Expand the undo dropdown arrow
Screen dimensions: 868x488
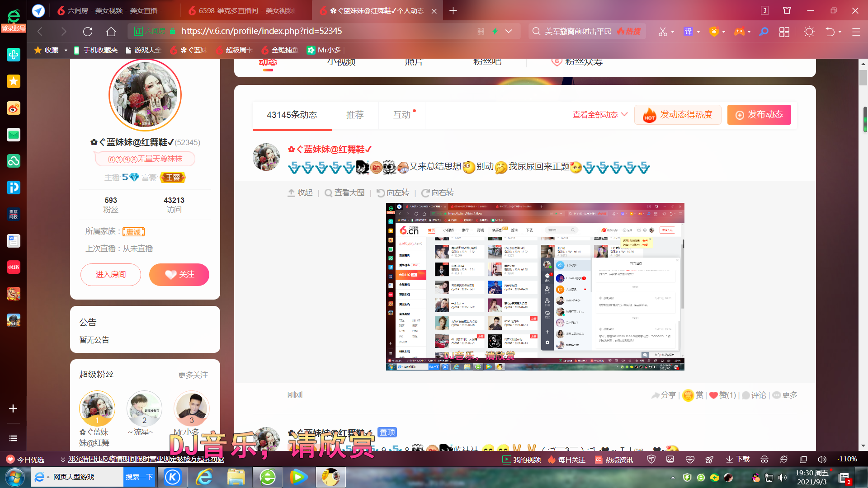coord(840,32)
